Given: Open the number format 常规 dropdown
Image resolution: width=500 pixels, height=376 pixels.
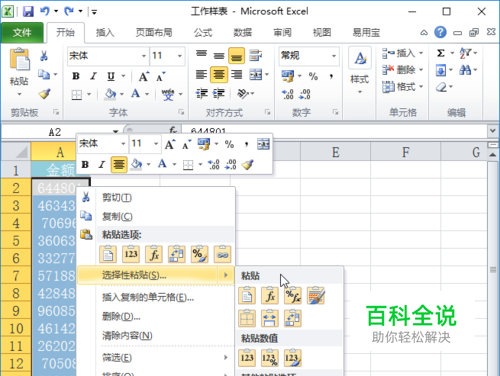Looking at the screenshot, I should pos(334,56).
